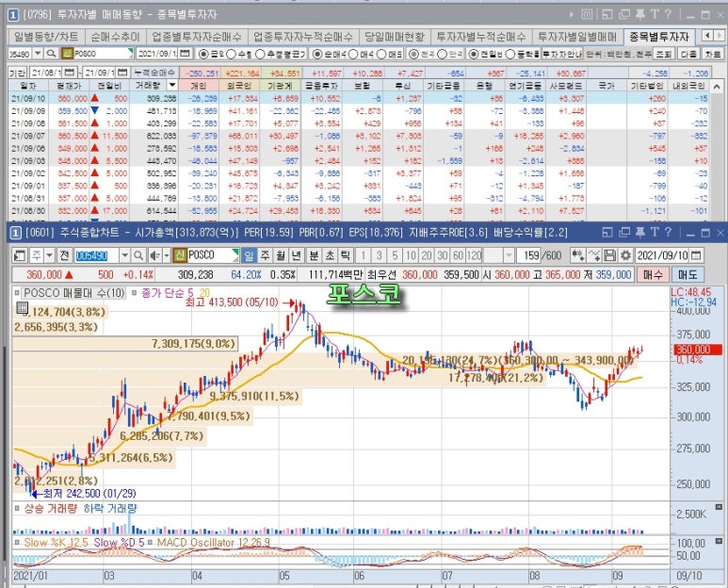Viewport: 728px width, 588px height.
Task: Click the pin icon in the investor trading title bar
Action: coord(639,14)
